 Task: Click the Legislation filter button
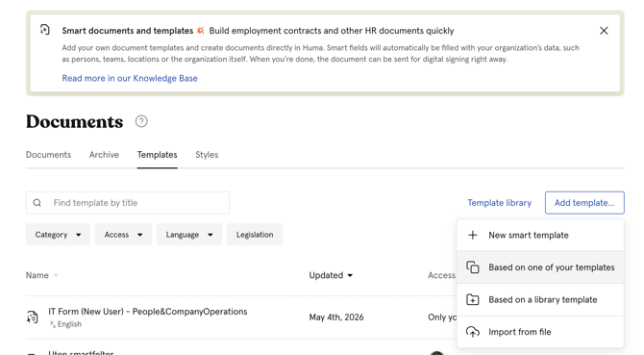coord(255,235)
